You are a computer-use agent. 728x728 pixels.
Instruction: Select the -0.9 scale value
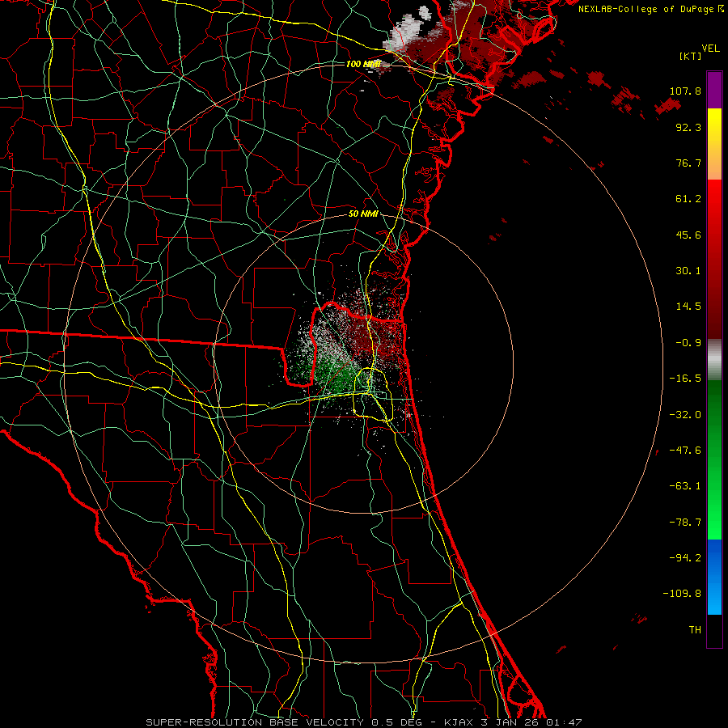[x=688, y=343]
